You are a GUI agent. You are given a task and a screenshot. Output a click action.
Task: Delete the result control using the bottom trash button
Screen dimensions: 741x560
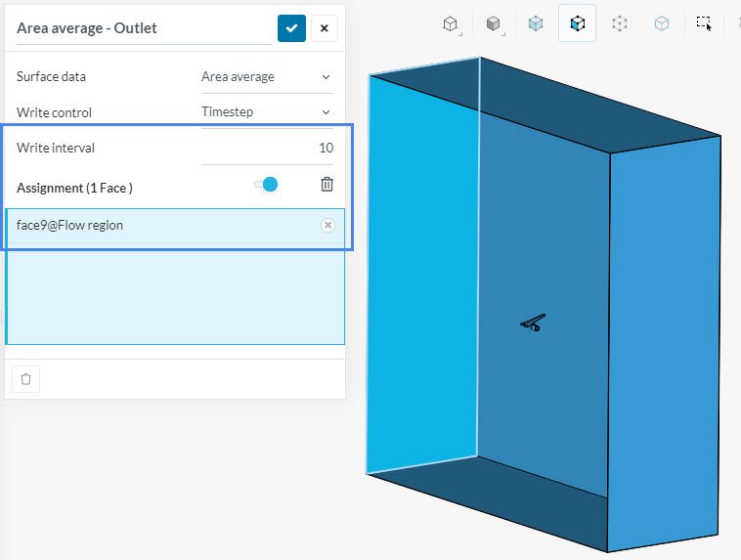(26, 379)
